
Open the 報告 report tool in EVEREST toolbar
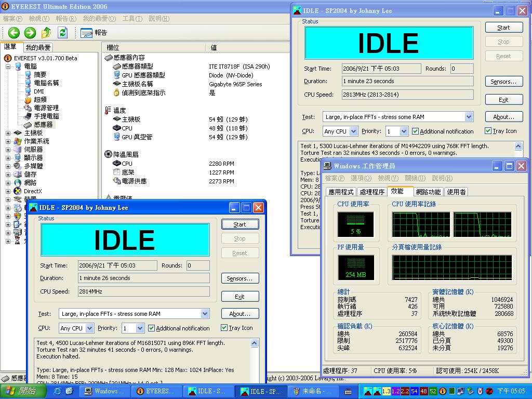tap(94, 33)
